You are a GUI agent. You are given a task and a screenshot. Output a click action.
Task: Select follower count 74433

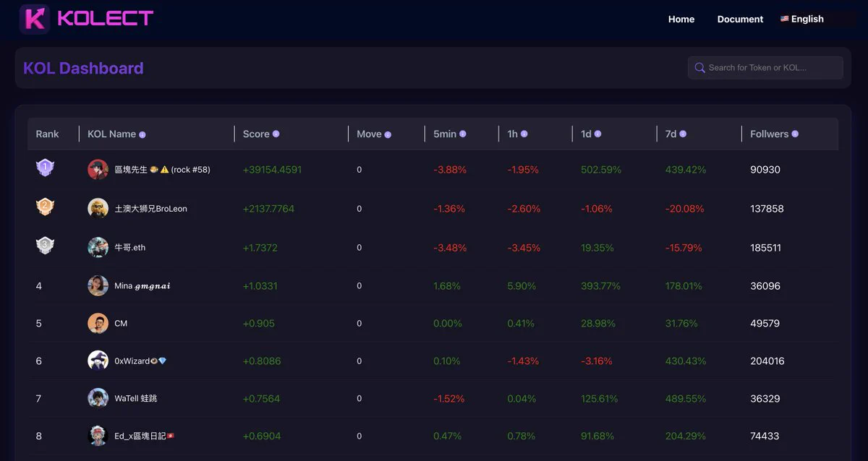[765, 436]
